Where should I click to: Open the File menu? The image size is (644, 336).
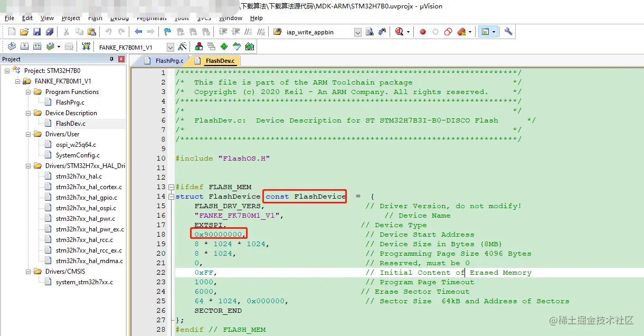coord(10,18)
